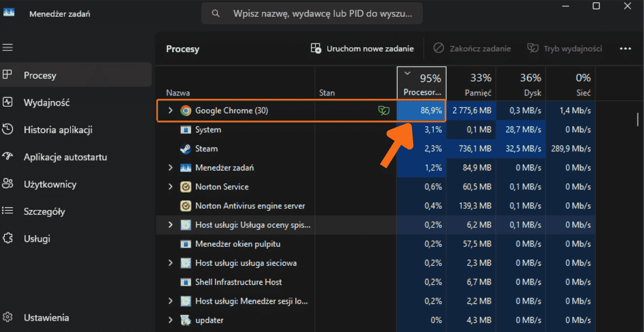Click Tryb wydajności button
644x332 pixels.
point(565,48)
